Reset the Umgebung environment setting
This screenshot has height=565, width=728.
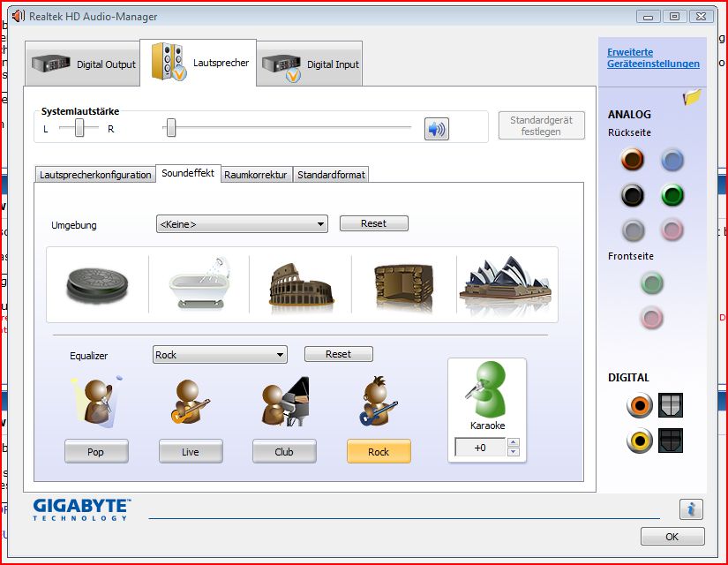click(374, 223)
